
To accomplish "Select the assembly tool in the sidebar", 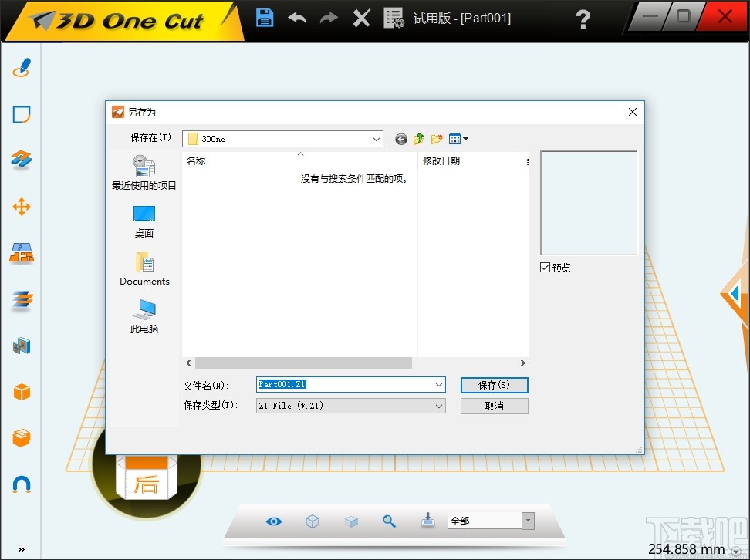I will pos(21,252).
